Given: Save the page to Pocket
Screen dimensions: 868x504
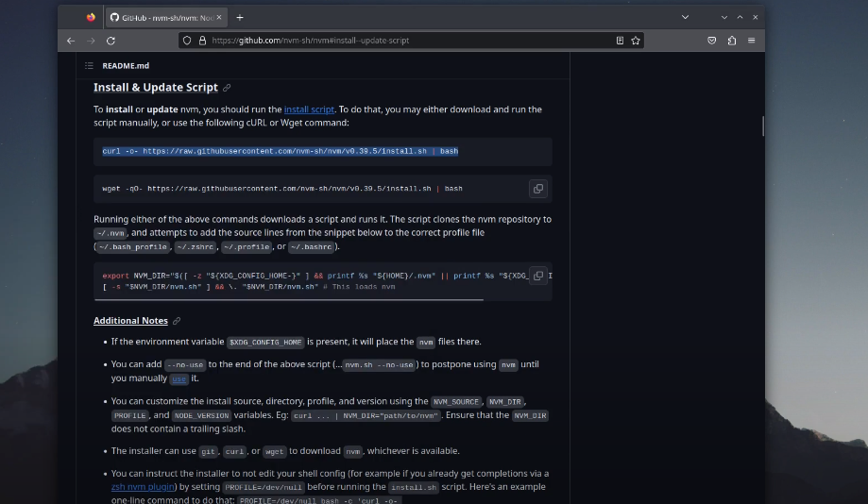Looking at the screenshot, I should (x=712, y=41).
